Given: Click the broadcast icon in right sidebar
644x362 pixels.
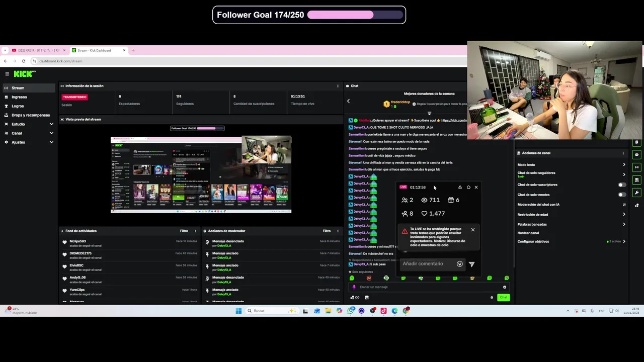Looking at the screenshot, I should coord(636,167).
